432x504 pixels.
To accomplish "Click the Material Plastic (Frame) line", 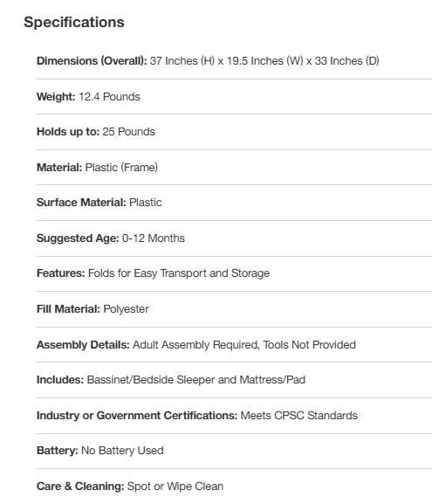I will point(97,168).
